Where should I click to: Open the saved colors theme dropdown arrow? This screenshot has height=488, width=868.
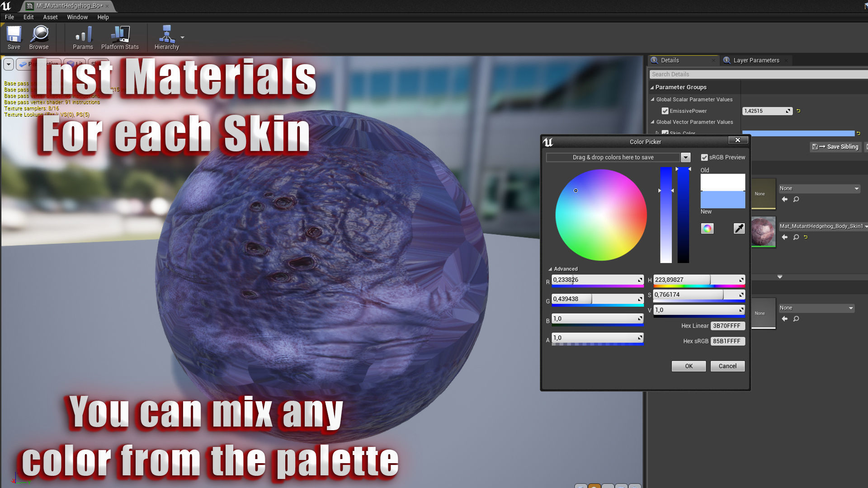click(685, 157)
